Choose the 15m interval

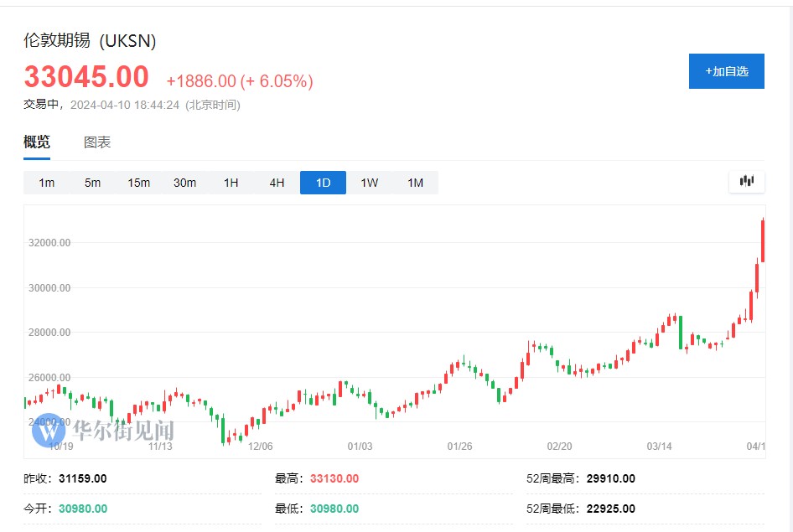[x=138, y=183]
